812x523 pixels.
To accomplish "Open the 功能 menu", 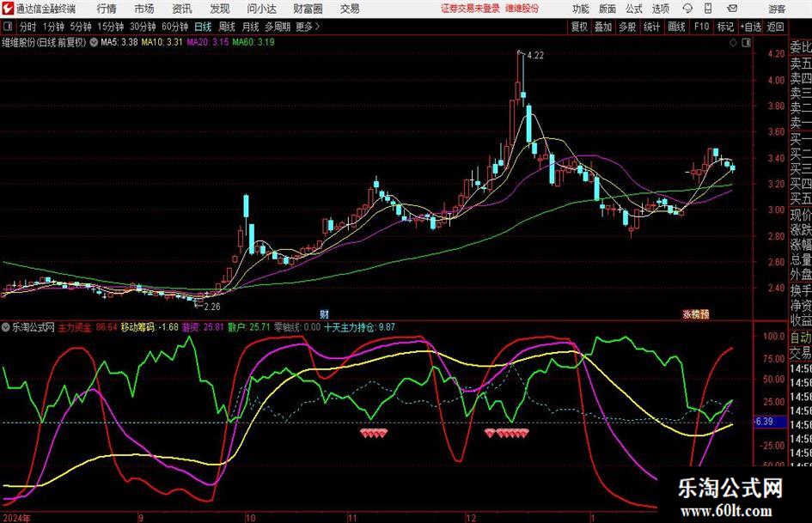I will coord(581,9).
